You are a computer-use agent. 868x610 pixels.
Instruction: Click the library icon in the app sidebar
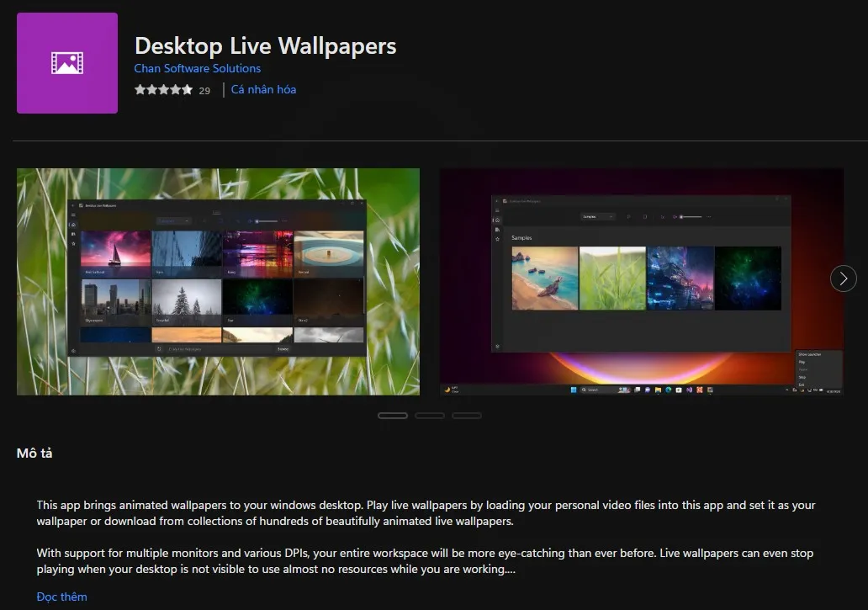(x=497, y=228)
